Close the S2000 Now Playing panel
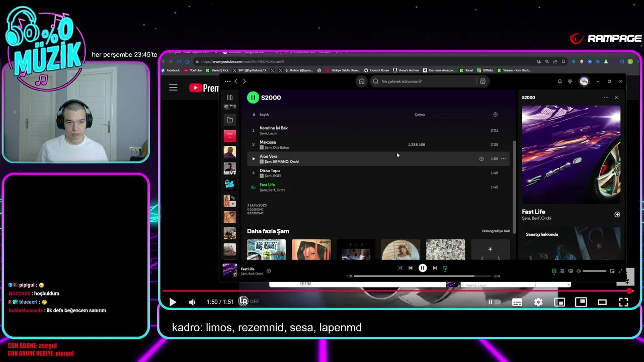644x362 pixels. (616, 98)
